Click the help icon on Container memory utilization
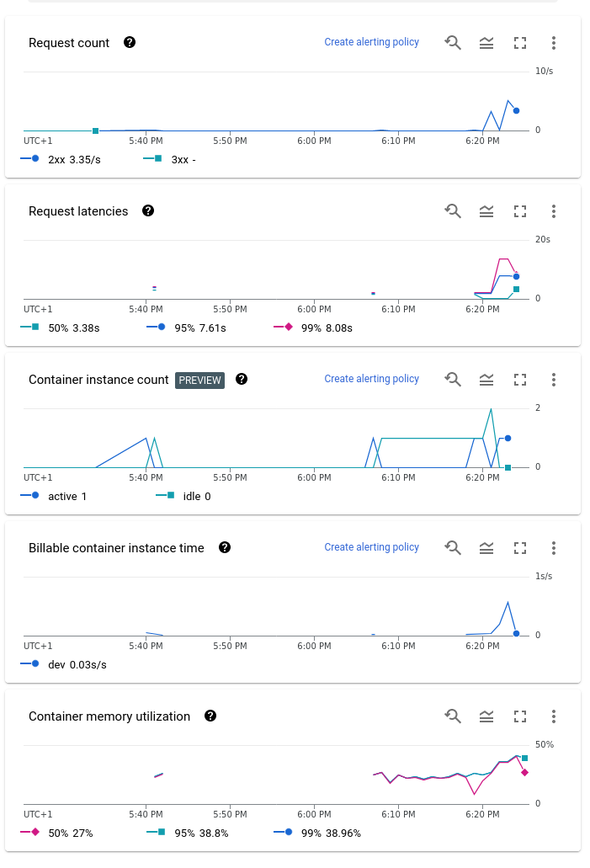The width and height of the screenshot is (590, 868). pos(210,716)
